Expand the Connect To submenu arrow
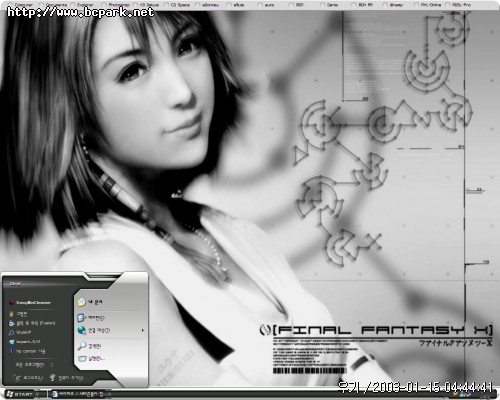Viewport: 500px width, 400px height. coord(143,330)
